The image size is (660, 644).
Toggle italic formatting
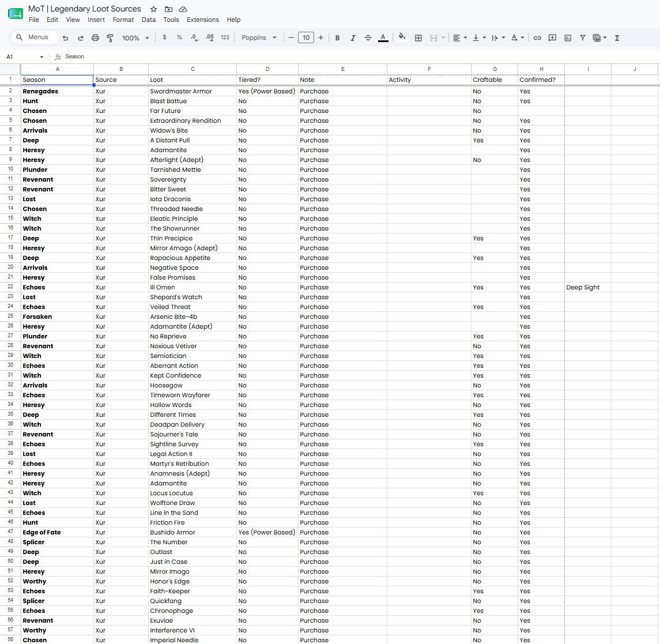point(353,38)
